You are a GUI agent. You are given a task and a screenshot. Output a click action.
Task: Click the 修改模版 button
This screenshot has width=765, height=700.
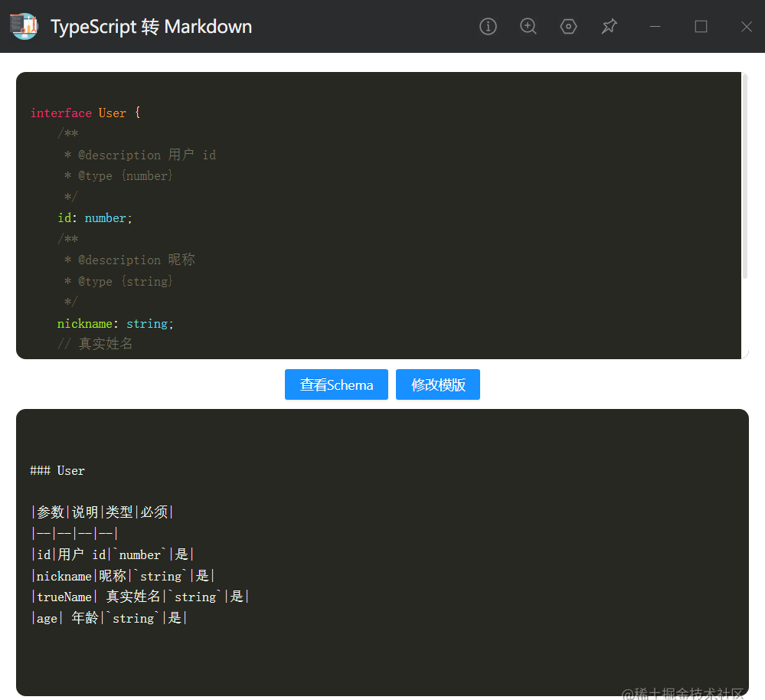click(x=437, y=384)
